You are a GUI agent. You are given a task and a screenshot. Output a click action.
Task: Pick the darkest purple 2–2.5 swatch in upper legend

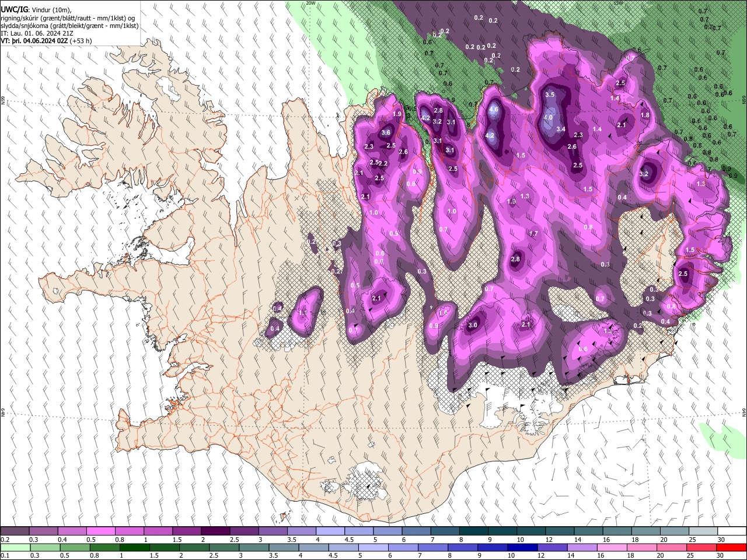click(x=215, y=531)
